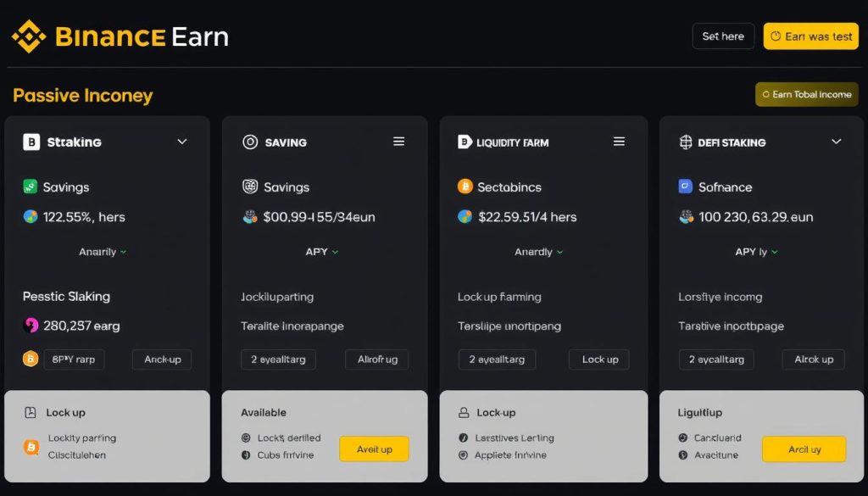Viewport: 868px width, 496px height.
Task: Click the Liguitiup label
Action: tap(699, 412)
